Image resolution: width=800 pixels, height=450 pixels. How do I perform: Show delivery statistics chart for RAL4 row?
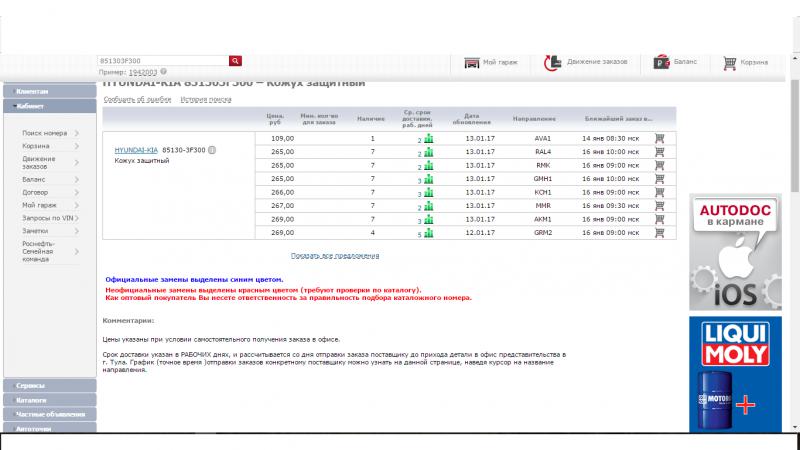tap(429, 152)
